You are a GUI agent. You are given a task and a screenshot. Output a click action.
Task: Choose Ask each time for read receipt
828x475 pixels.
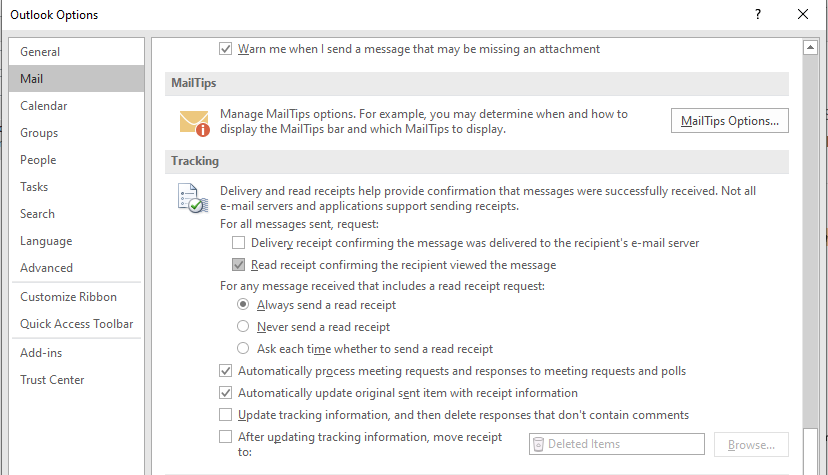[243, 349]
